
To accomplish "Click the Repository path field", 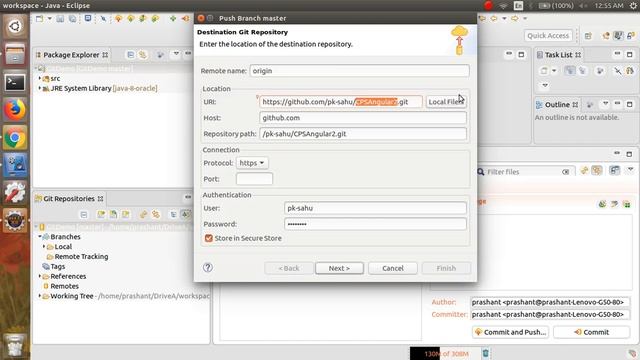I will tap(363, 133).
